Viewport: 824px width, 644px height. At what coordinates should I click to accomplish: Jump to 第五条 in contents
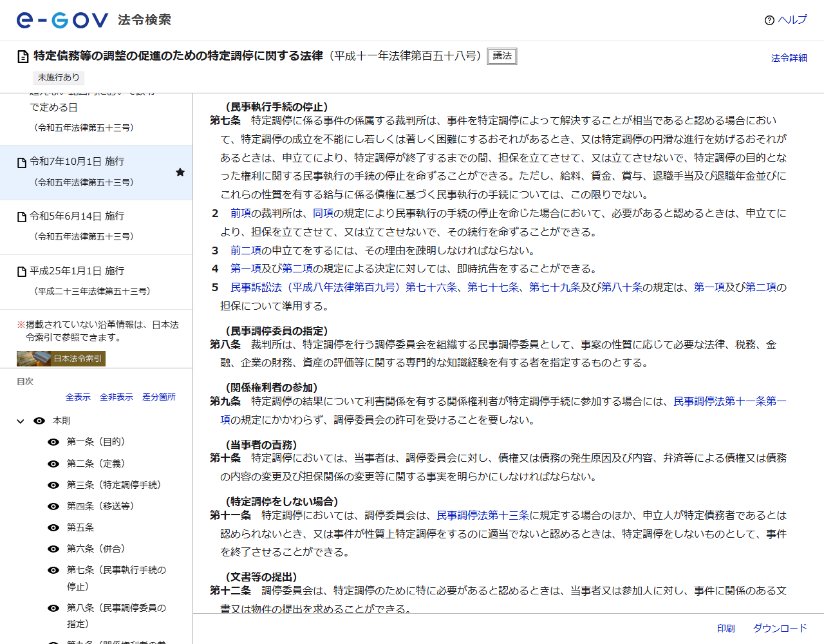pos(80,527)
